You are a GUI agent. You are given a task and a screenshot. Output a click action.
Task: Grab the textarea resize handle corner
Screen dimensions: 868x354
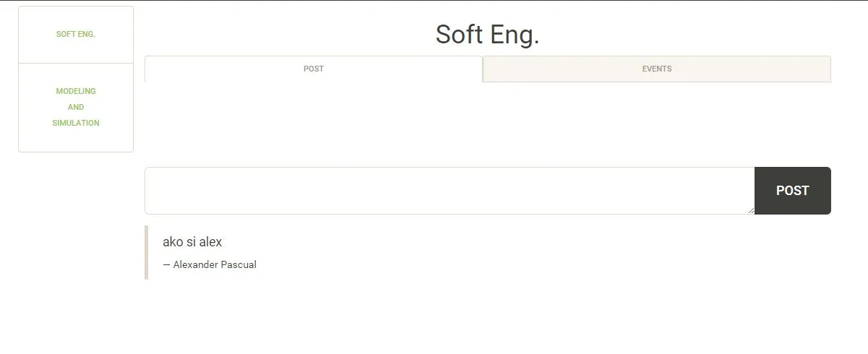[x=751, y=210]
